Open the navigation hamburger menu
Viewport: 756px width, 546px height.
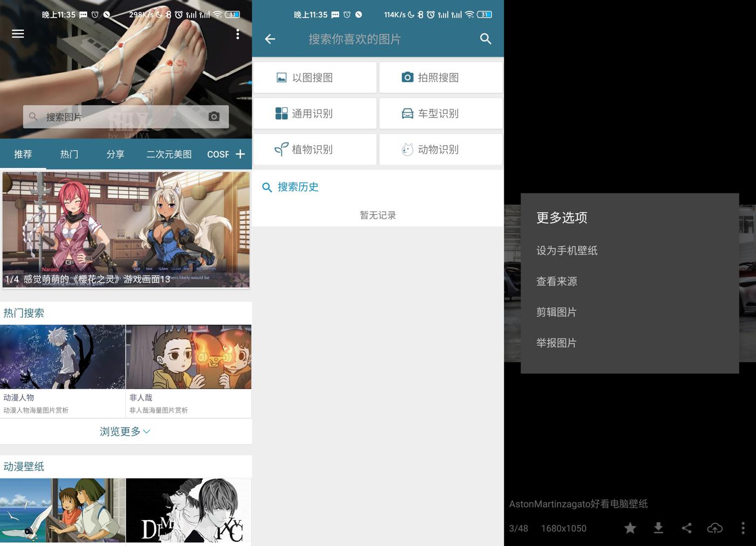(x=18, y=33)
